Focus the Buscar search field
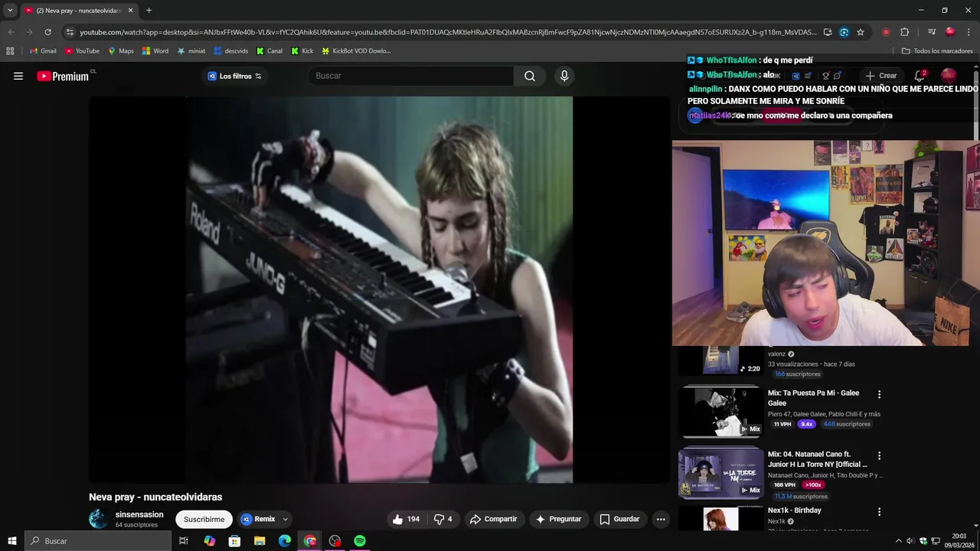Viewport: 980px width, 551px height. coord(411,76)
